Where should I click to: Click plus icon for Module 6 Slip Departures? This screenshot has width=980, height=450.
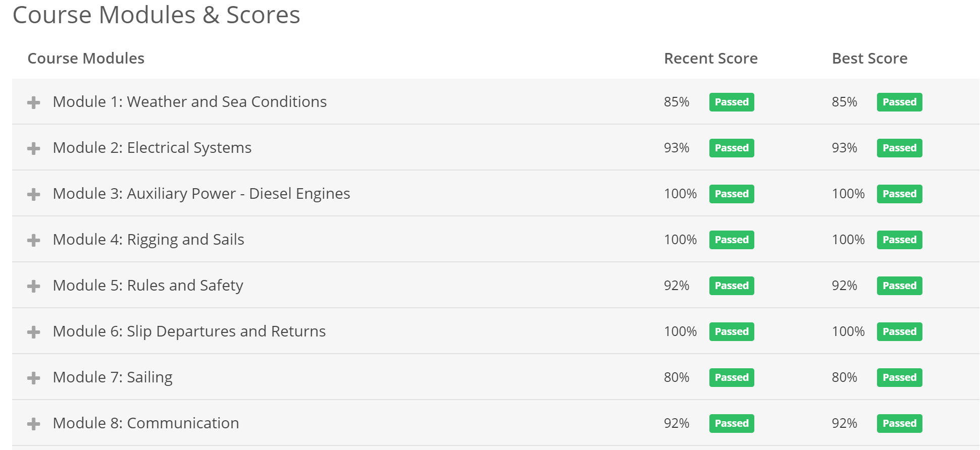tap(34, 332)
